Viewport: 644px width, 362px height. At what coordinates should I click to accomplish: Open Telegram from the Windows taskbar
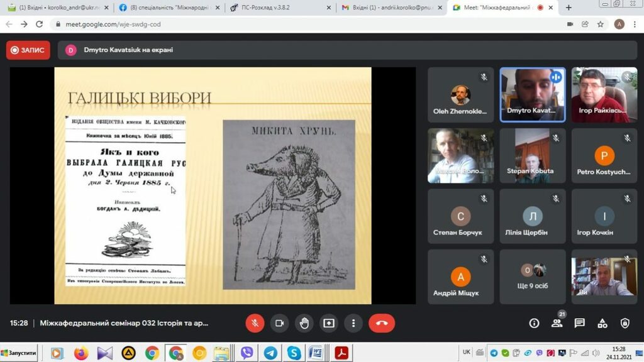pyautogui.click(x=270, y=353)
